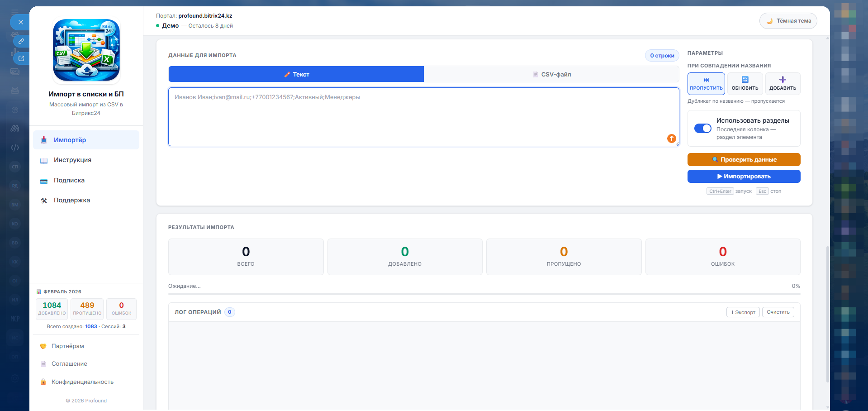
Task: Toggle the Использовать разделы switch
Action: pyautogui.click(x=702, y=129)
